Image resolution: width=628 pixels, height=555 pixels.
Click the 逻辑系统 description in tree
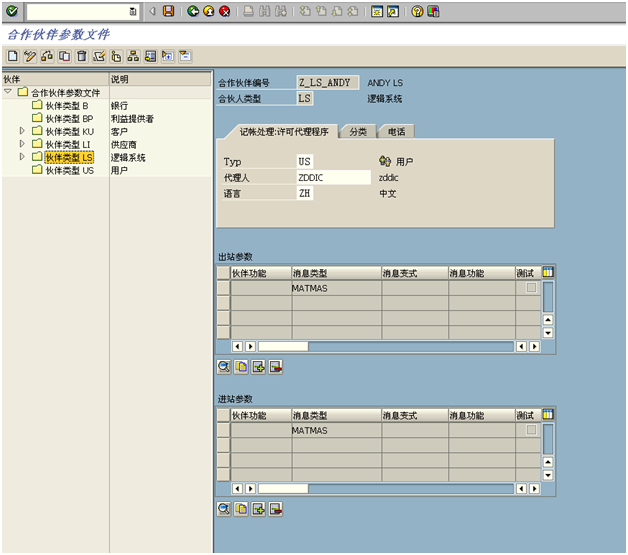coord(128,157)
